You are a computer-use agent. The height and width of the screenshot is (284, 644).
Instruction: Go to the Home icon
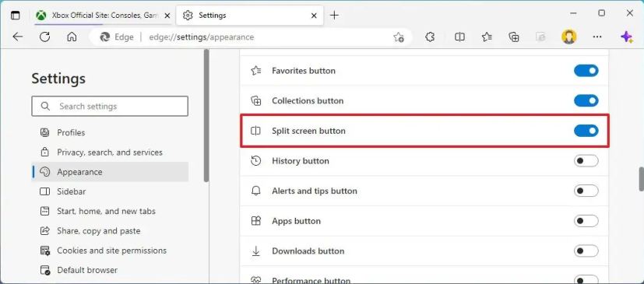point(72,37)
